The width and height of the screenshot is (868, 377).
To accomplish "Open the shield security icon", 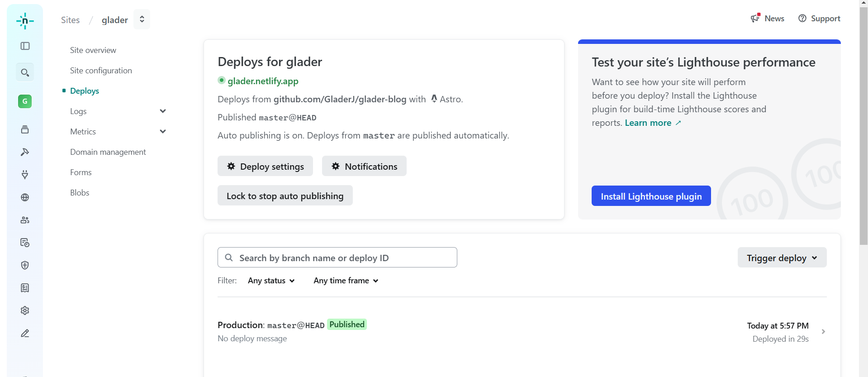I will (x=25, y=265).
